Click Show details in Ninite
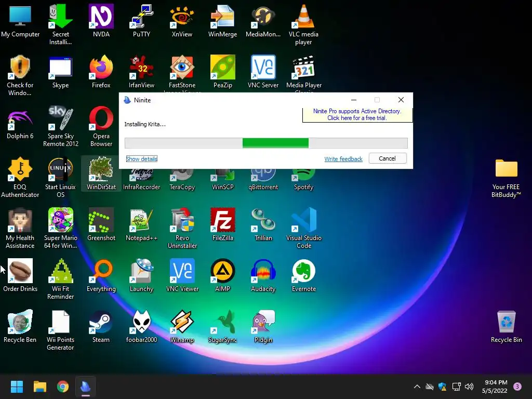This screenshot has height=399, width=532. pos(141,159)
